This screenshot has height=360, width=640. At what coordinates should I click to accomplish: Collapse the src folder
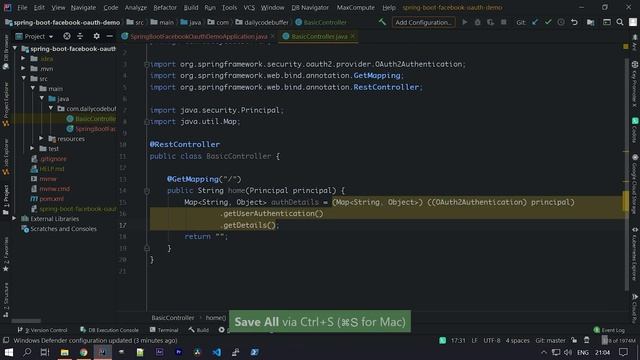pyautogui.click(x=24, y=78)
